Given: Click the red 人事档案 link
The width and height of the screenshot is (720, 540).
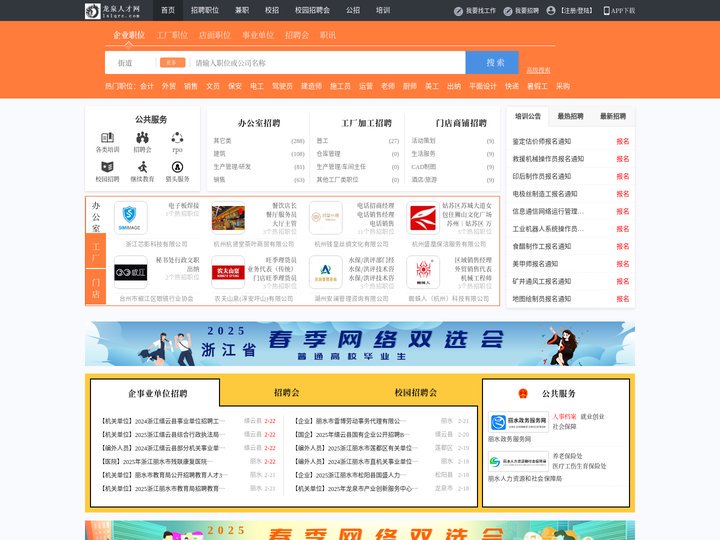Looking at the screenshot, I should pyautogui.click(x=564, y=416).
